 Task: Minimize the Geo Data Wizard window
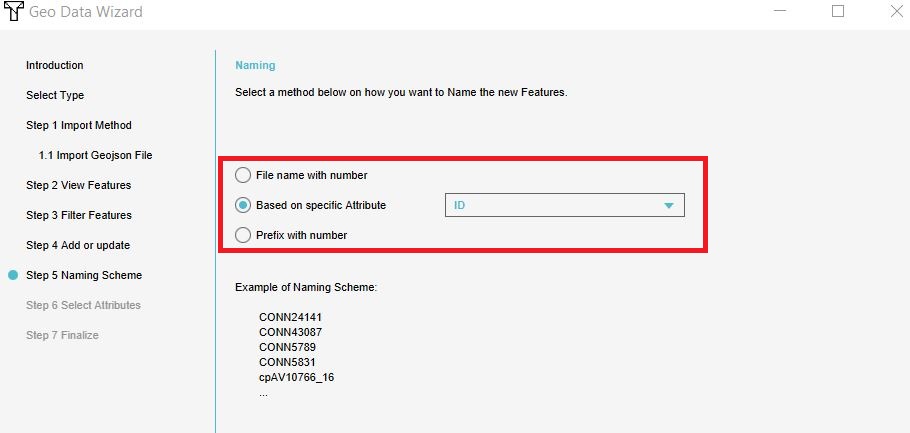click(x=780, y=12)
